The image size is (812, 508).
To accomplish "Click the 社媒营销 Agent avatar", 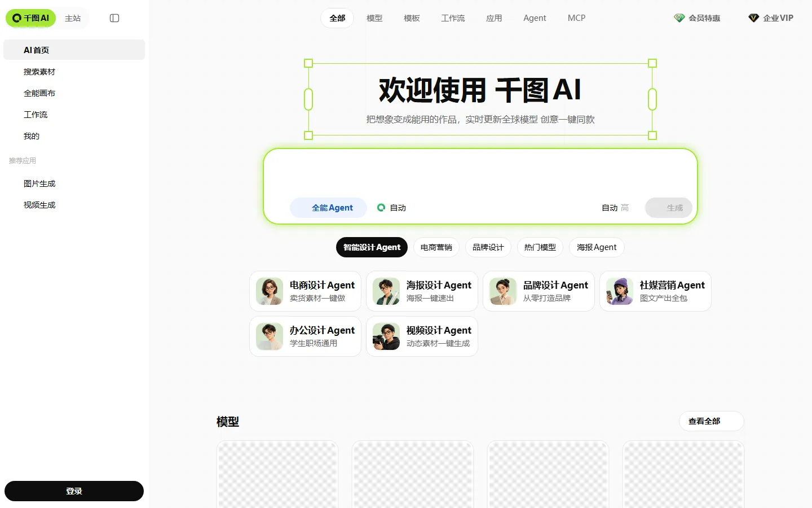I will point(620,291).
